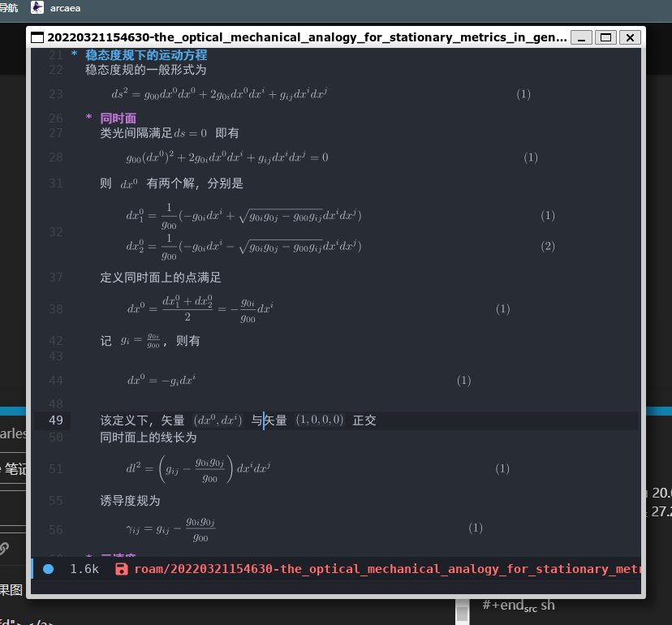The width and height of the screenshot is (672, 625).
Task: Collapse the 同时面 subheading via its star
Action: coord(89,119)
